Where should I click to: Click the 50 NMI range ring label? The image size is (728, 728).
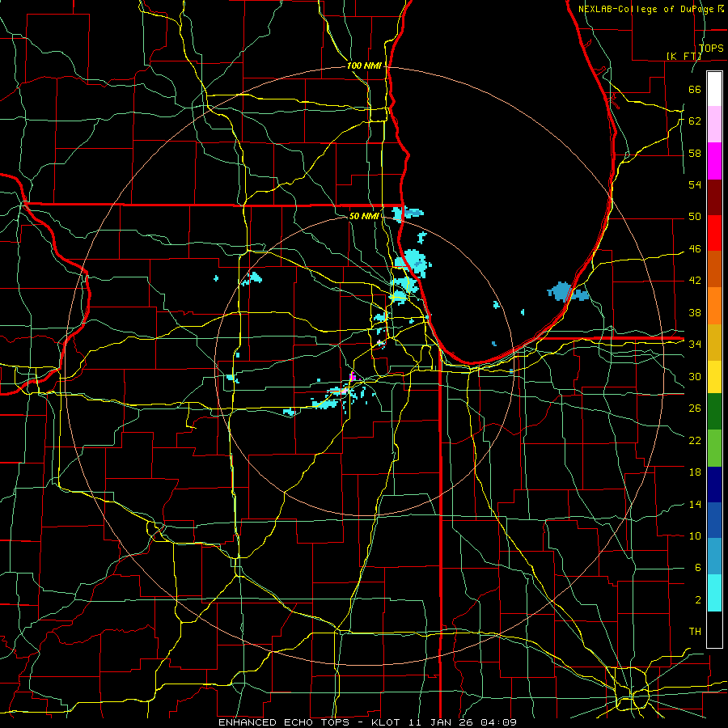363,216
